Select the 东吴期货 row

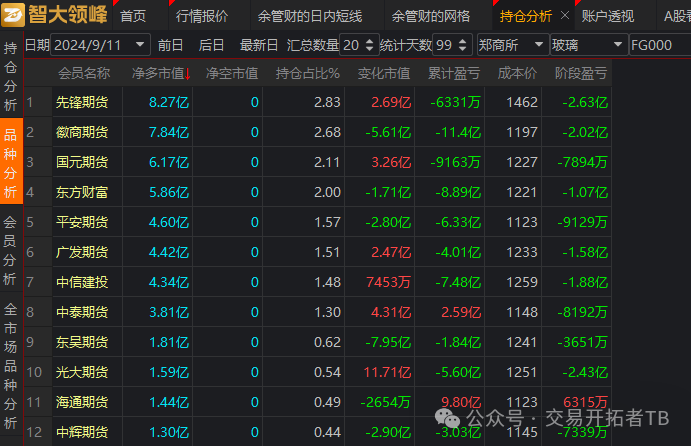tap(318, 342)
